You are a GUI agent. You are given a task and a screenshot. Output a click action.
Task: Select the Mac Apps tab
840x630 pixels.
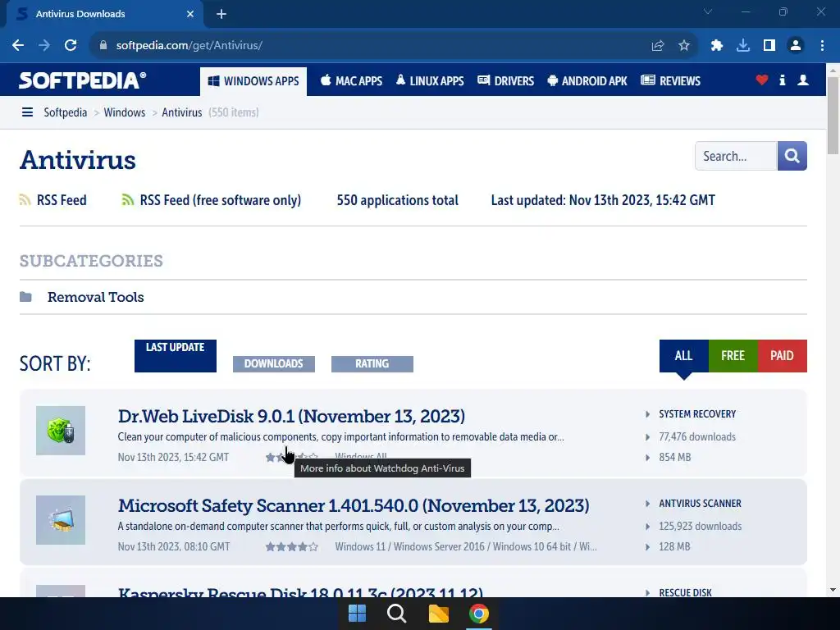pos(351,81)
